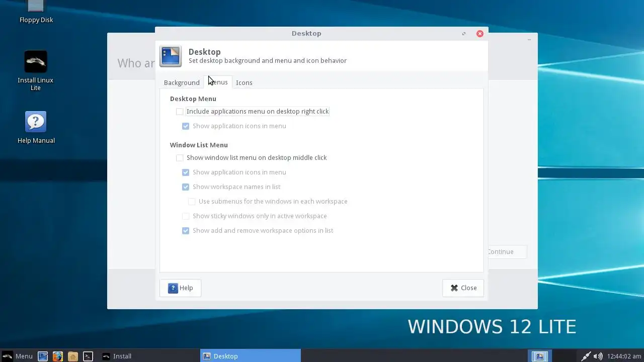
Task: Click the clock showing 12:44:02 am
Action: 624,356
